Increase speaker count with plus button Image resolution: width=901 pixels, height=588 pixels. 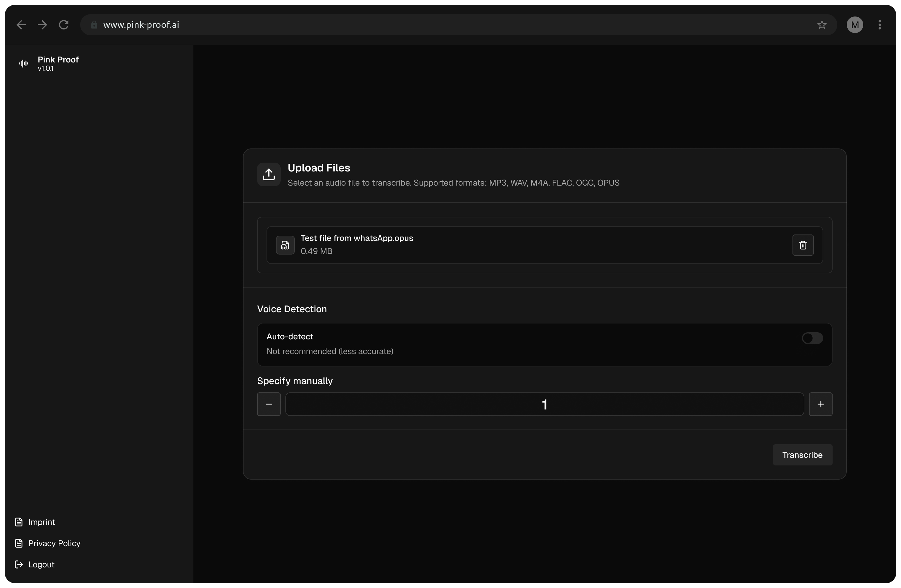click(x=821, y=404)
